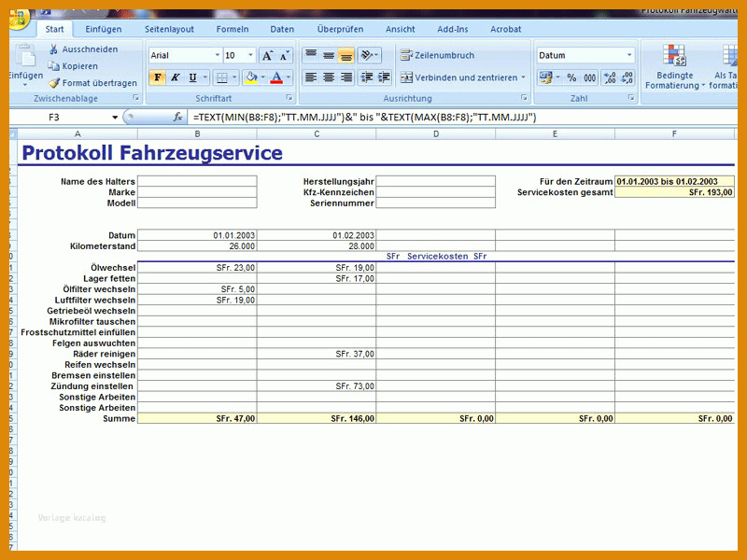Click Kopieren in the clipboard group
Viewport: 747px width, 560px height.
(73, 66)
